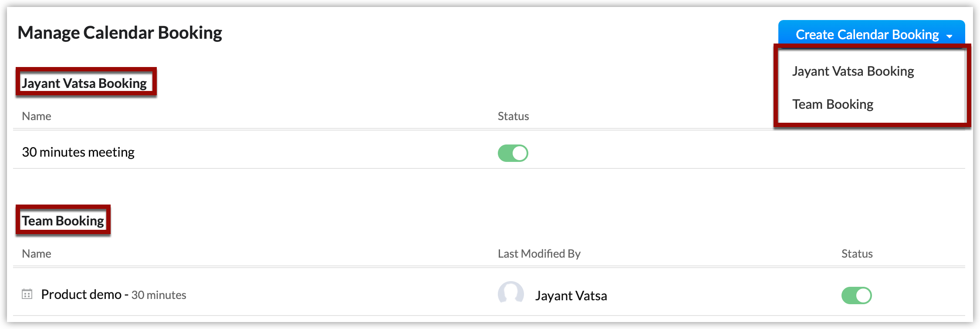Open the Create Calendar Booking button
This screenshot has height=329, width=980.
coord(867,34)
